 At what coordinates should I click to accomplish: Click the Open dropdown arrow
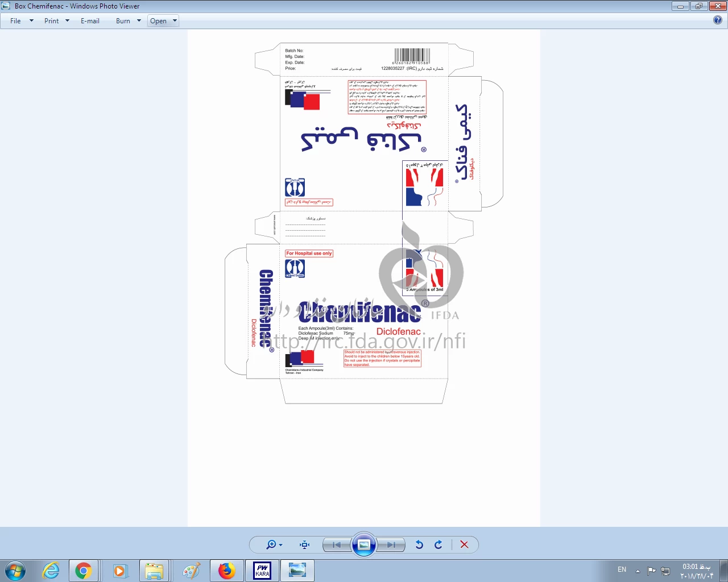click(175, 21)
